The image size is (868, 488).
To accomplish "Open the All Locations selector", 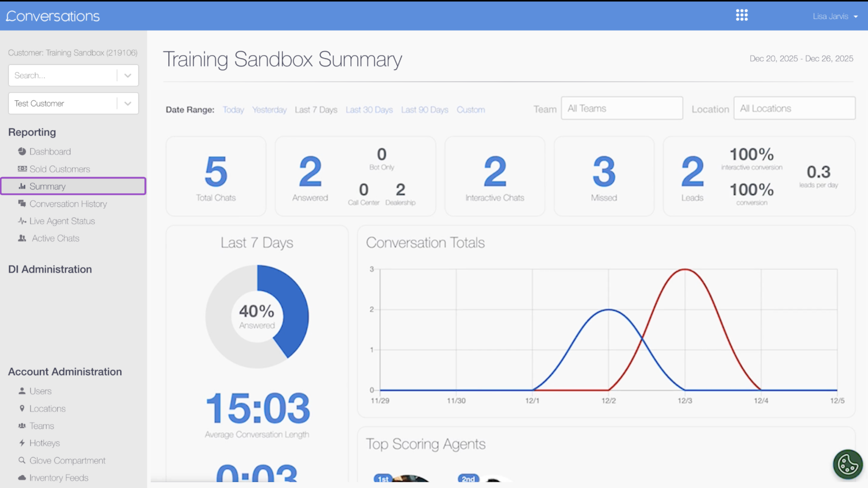I will point(794,108).
